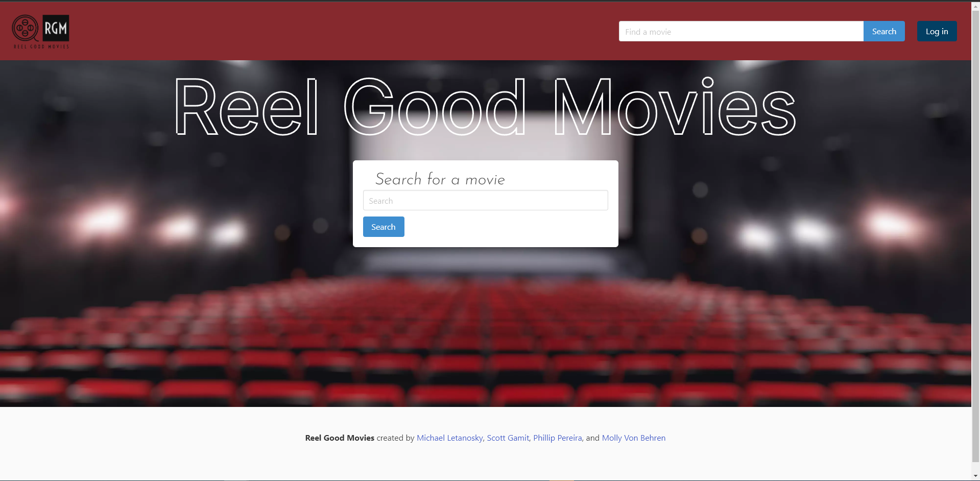Screen dimensions: 980x481
Task: Click the scrollbar down arrow
Action: [x=975, y=476]
